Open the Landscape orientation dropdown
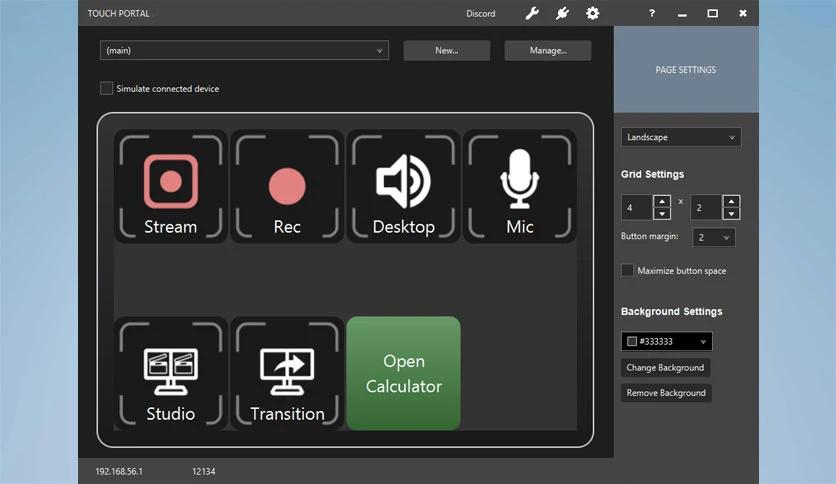Image resolution: width=836 pixels, height=484 pixels. (681, 137)
